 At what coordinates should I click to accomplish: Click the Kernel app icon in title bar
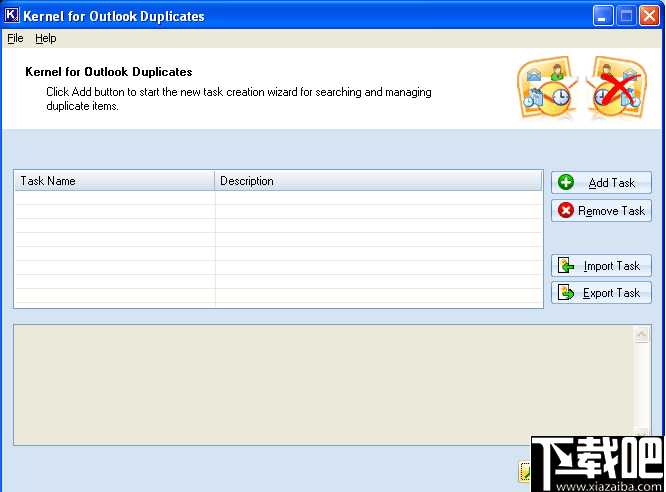[11, 15]
